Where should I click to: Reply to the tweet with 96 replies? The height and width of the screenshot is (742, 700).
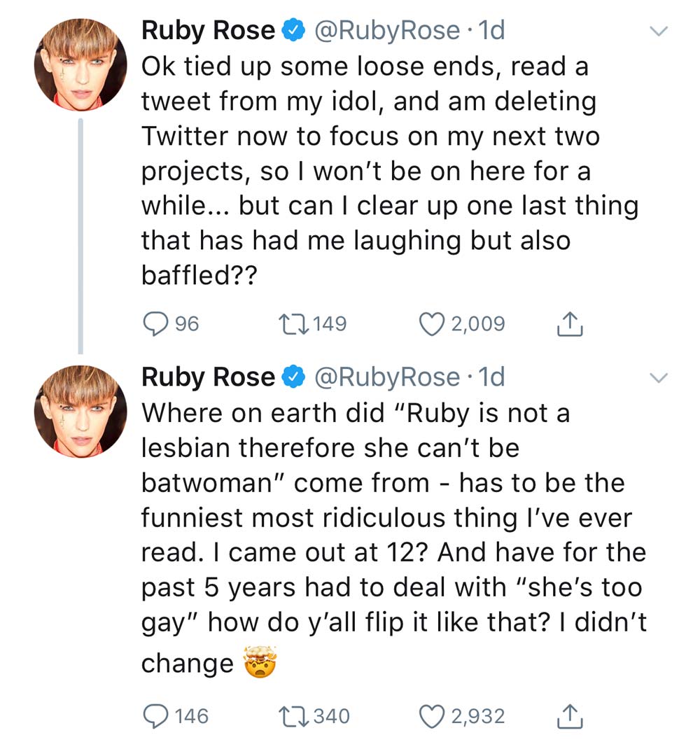[x=153, y=323]
